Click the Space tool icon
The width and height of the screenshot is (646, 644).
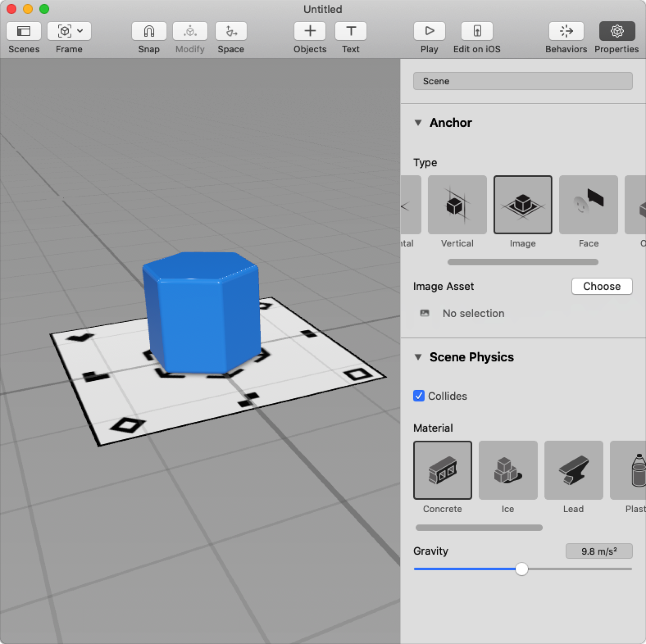231,31
